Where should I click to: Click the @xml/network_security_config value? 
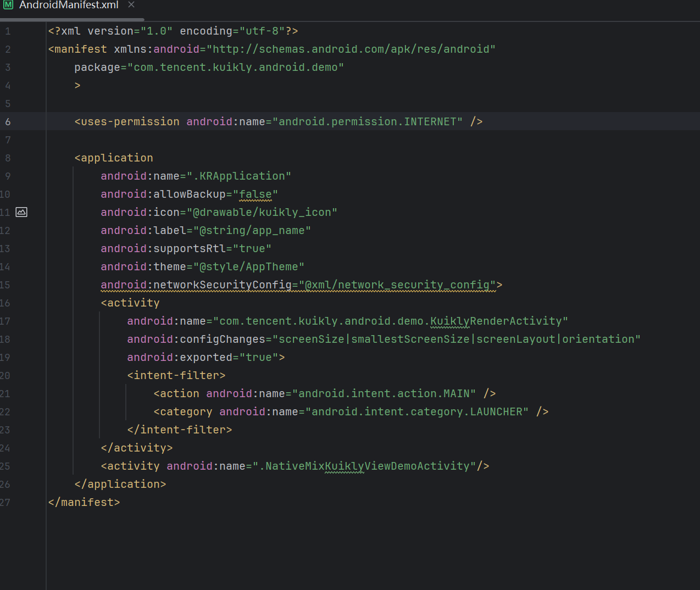pos(397,285)
